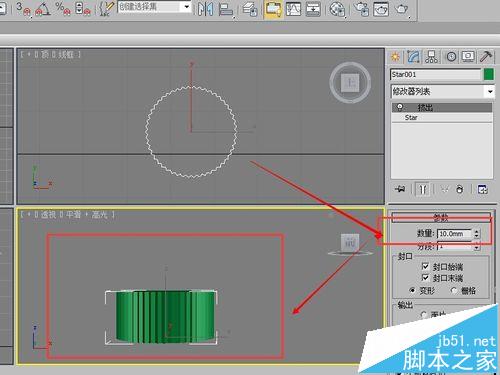Select the green extruded gear object
The height and width of the screenshot is (375, 500).
(165, 317)
